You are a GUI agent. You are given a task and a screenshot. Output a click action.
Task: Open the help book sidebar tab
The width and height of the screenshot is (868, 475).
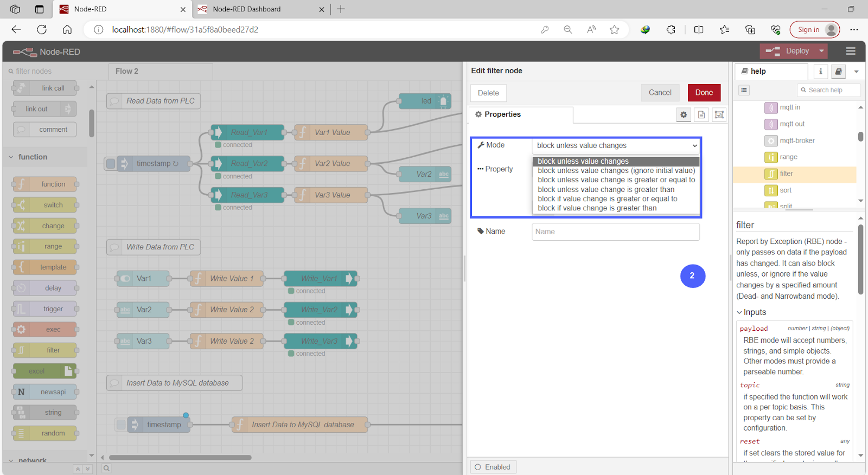click(x=838, y=72)
